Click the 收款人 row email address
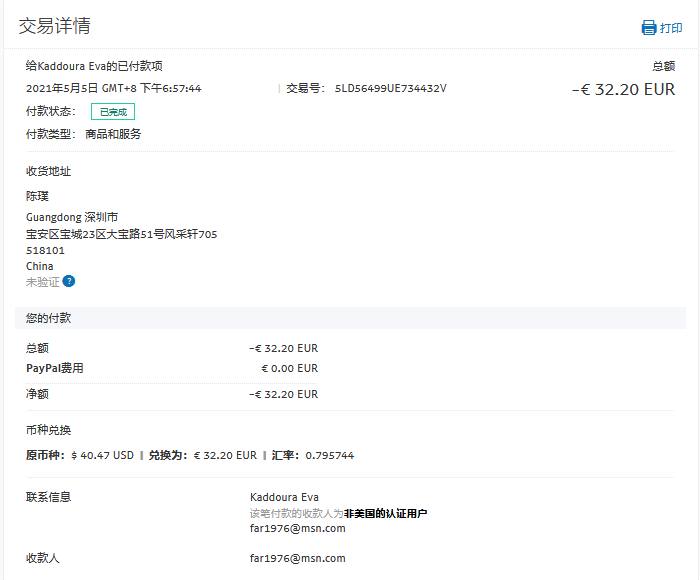The width and height of the screenshot is (700, 580). (297, 558)
